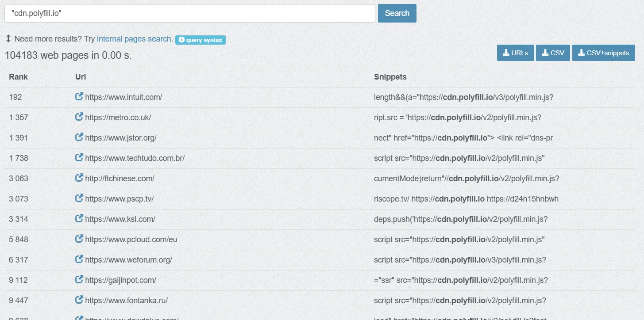Open external link icon for techtudo.com.br

(79, 157)
